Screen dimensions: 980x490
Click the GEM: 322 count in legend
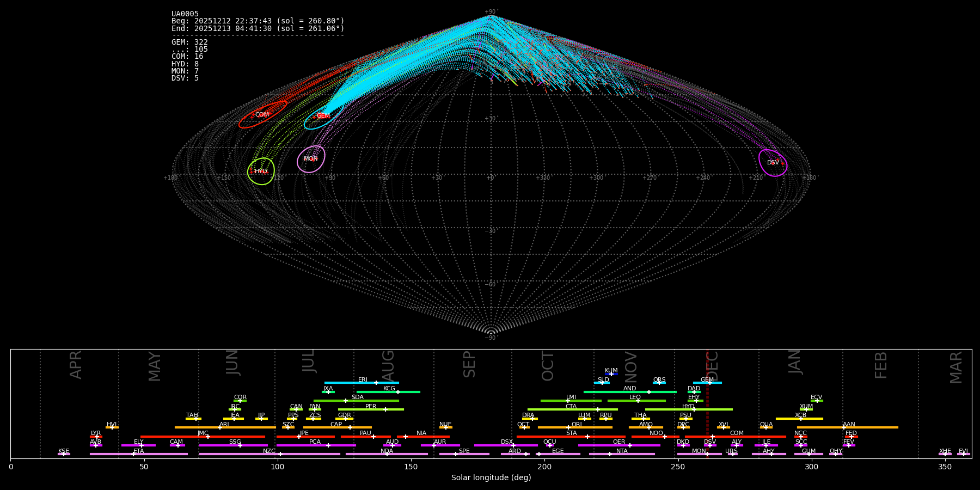point(189,42)
